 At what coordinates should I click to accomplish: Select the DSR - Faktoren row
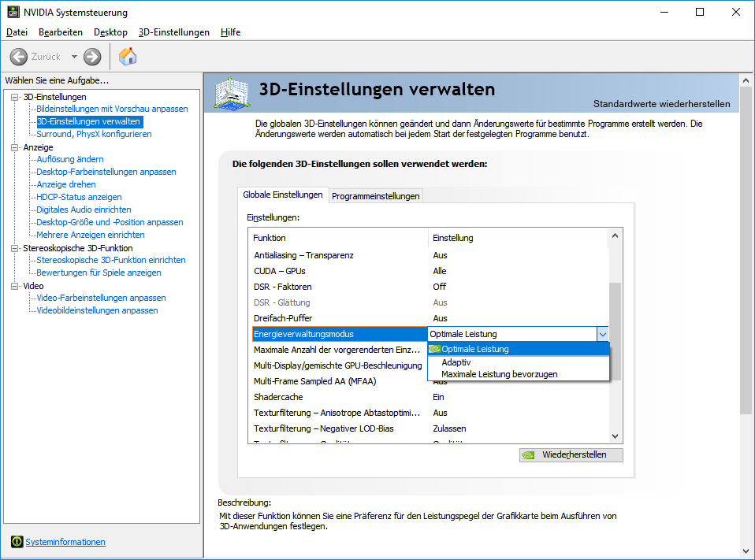coord(429,287)
